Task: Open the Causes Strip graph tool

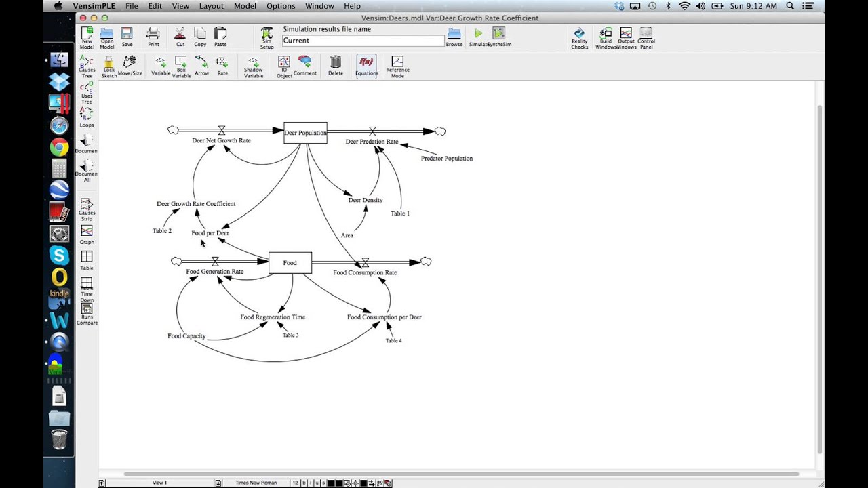Action: pos(87,209)
